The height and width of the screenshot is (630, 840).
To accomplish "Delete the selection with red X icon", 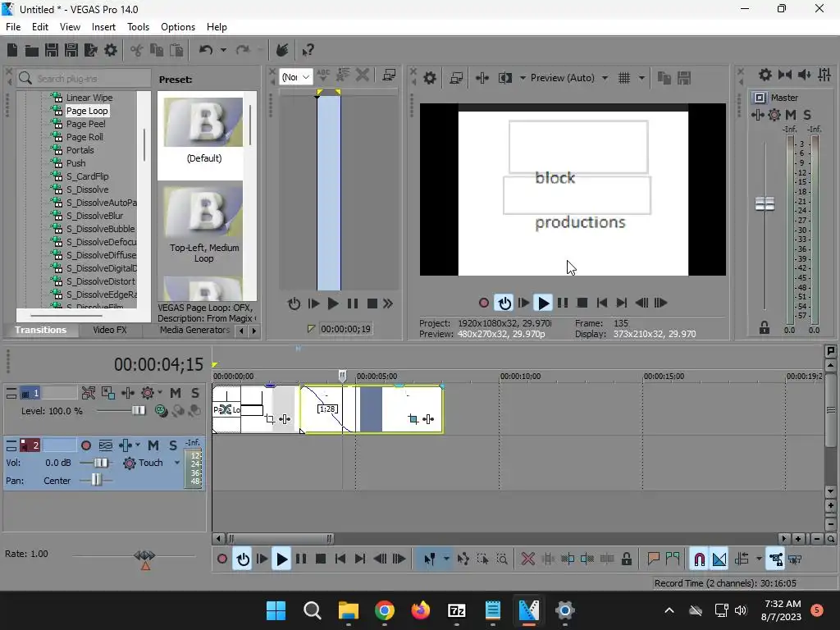I will tap(527, 559).
